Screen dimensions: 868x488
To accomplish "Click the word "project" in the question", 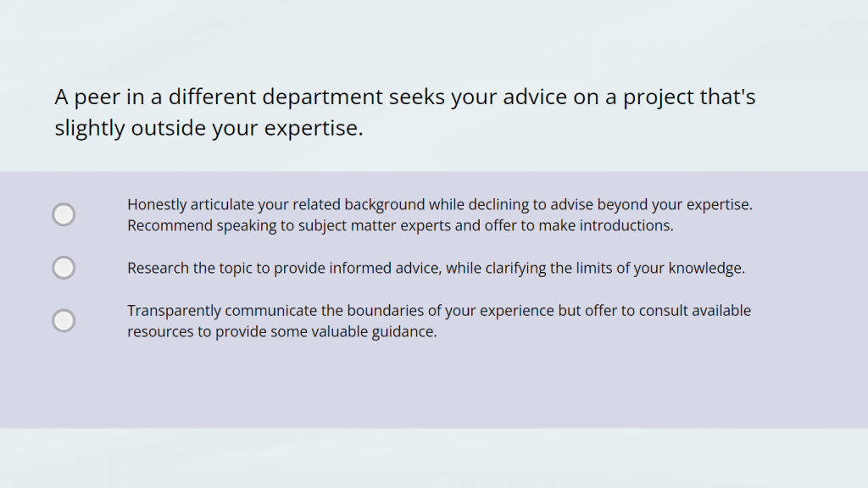I will pyautogui.click(x=658, y=97).
